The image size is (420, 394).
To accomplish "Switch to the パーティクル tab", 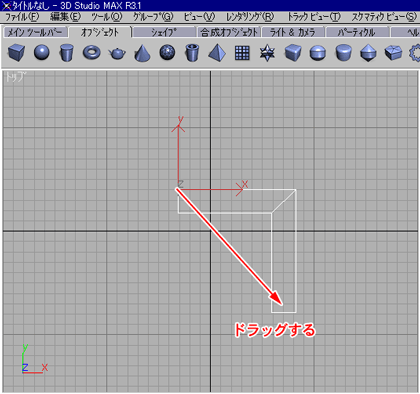I will pyautogui.click(x=357, y=32).
